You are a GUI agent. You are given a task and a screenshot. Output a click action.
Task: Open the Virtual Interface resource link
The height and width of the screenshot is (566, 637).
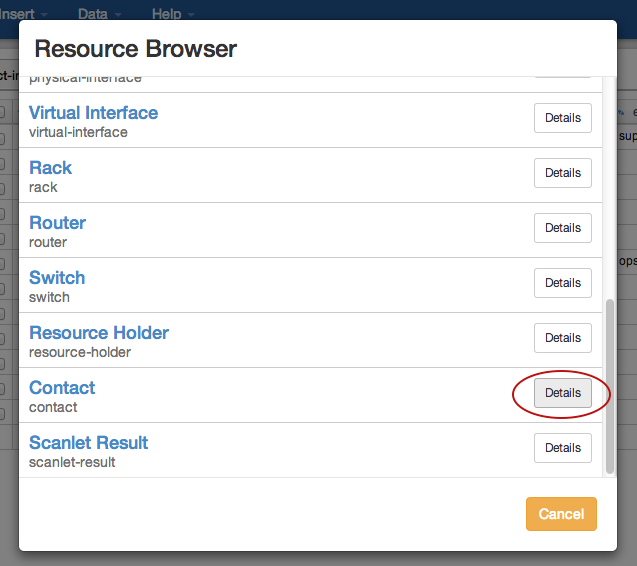click(93, 113)
